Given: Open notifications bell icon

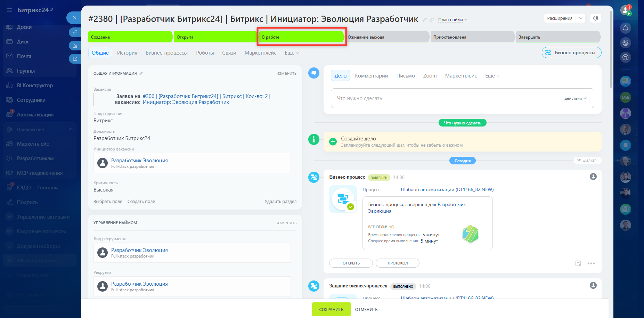Looking at the screenshot, I should 626,28.
